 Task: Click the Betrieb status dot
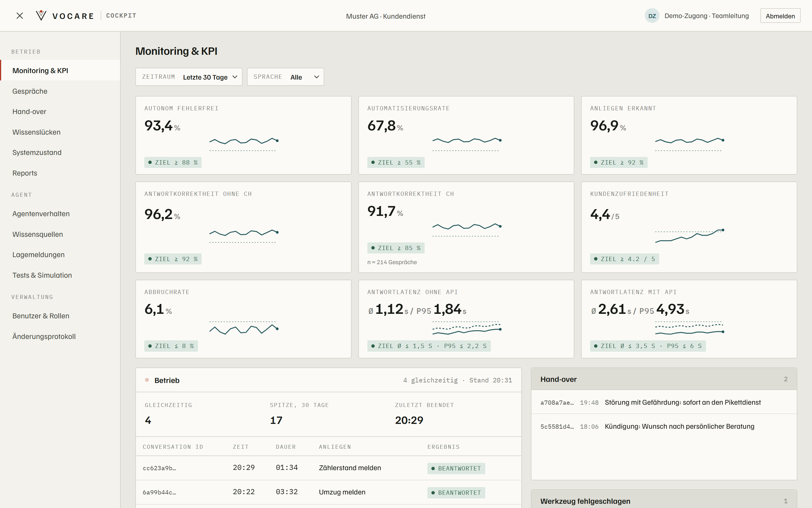pos(147,380)
